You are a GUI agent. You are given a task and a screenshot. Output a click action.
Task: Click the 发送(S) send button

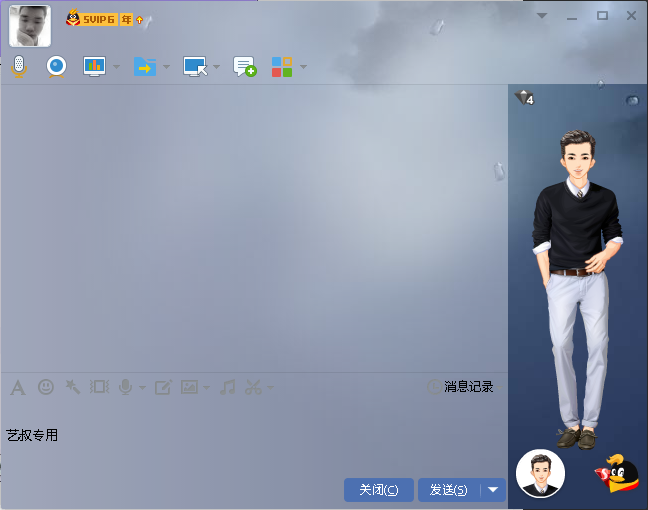click(x=449, y=490)
